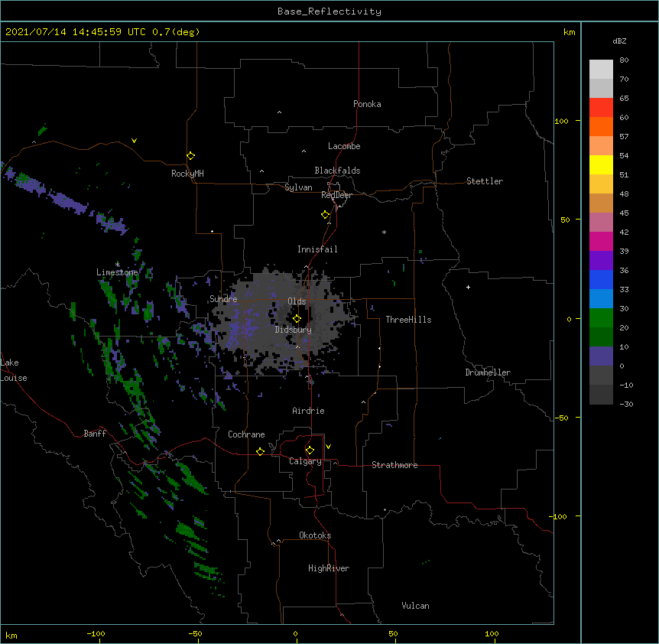Click the Strathmore label
This screenshot has width=659, height=644.
pos(394,465)
